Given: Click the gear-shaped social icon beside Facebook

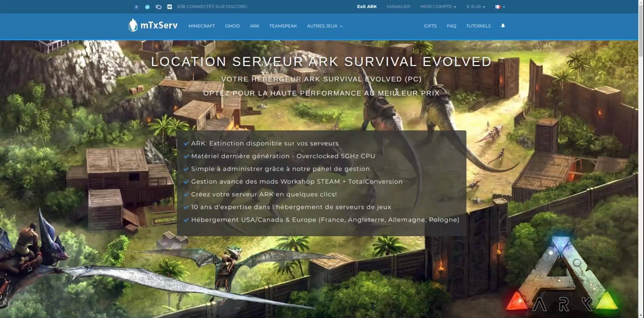Looking at the screenshot, I should [x=147, y=7].
